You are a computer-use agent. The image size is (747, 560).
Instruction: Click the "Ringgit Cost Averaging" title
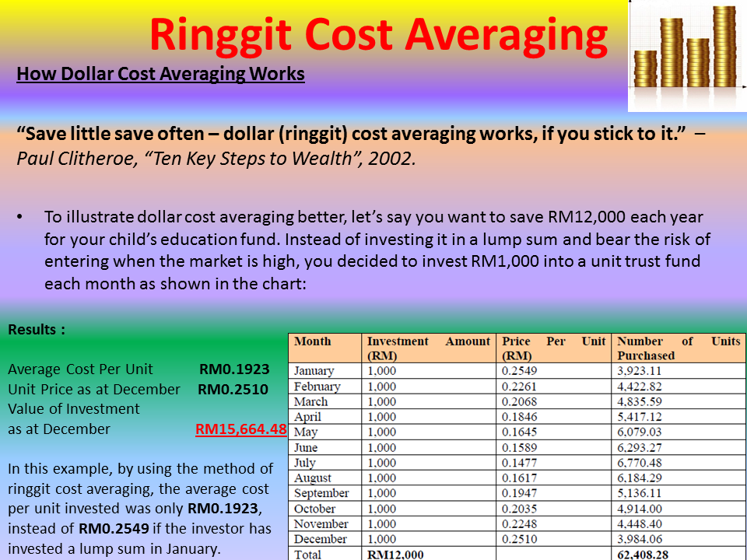(379, 33)
